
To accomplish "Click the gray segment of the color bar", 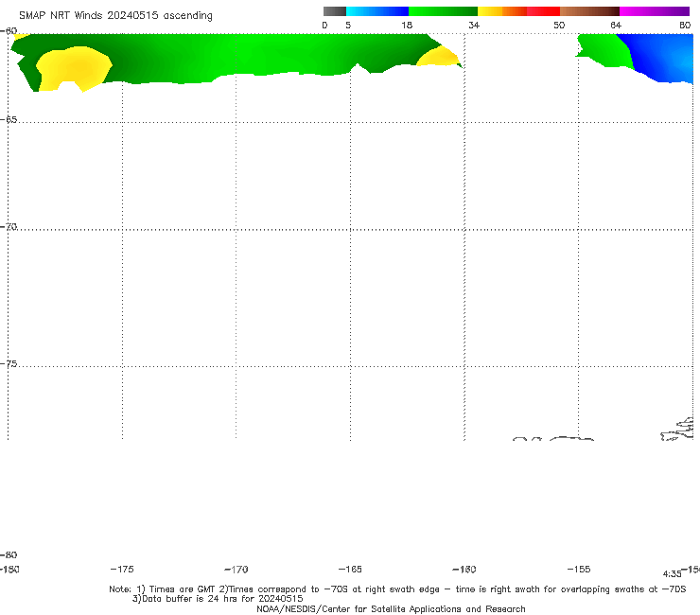I will pos(334,11).
